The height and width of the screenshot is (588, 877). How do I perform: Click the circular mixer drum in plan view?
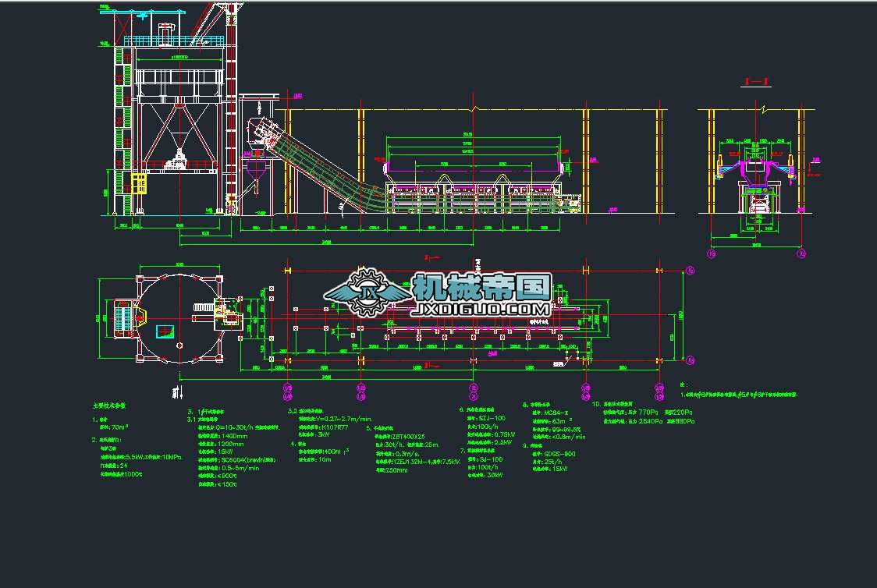(178, 320)
